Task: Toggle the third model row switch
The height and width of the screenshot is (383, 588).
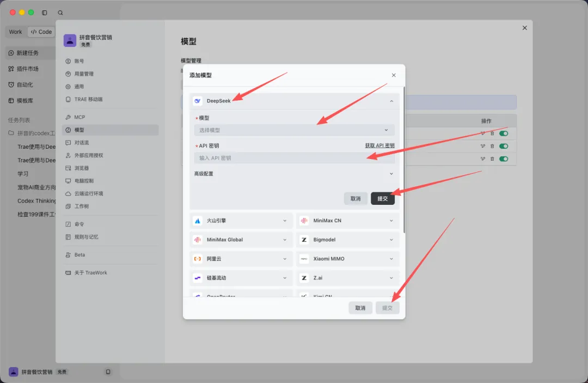Action: (504, 159)
